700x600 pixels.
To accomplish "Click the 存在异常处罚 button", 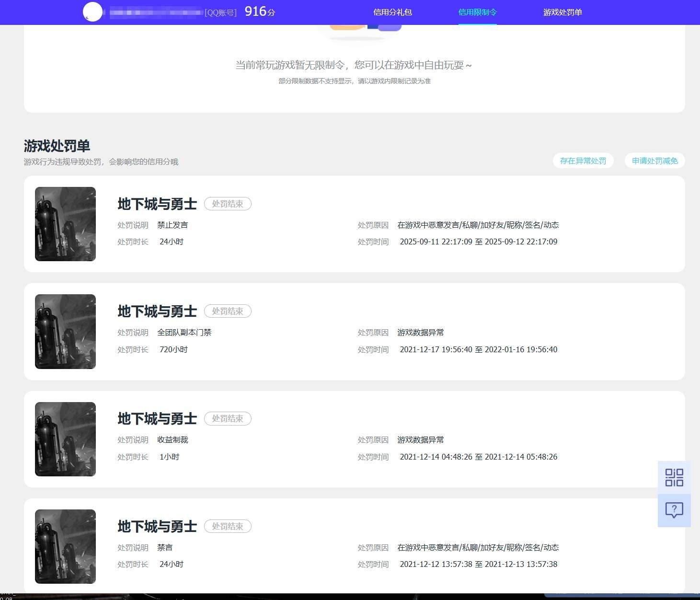I will point(583,161).
